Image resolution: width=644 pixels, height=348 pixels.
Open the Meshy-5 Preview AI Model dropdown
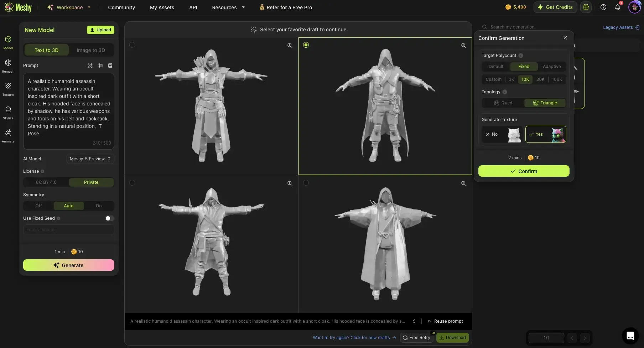pyautogui.click(x=90, y=159)
